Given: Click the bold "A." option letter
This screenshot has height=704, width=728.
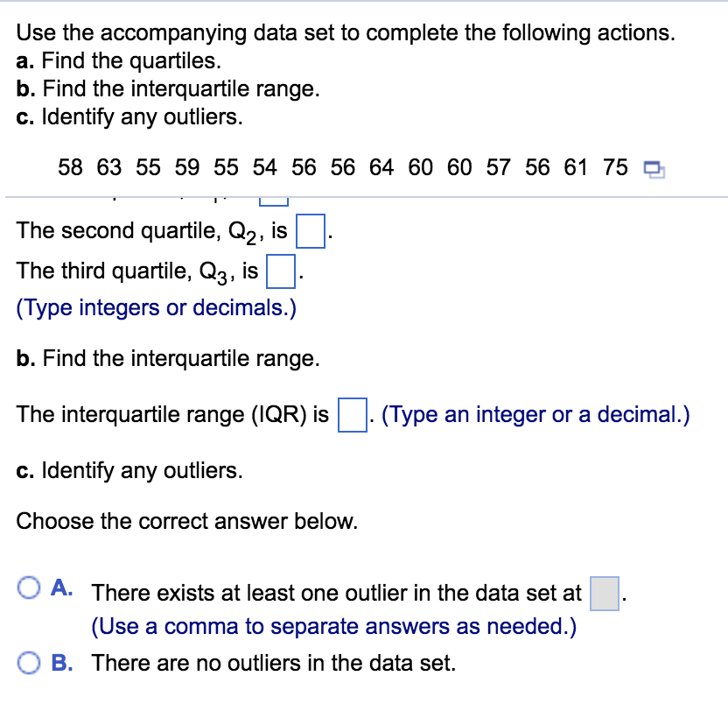Looking at the screenshot, I should coord(62,588).
